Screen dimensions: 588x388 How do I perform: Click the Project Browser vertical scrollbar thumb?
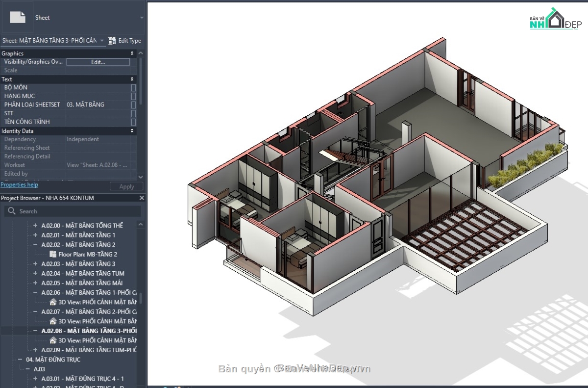click(x=141, y=298)
